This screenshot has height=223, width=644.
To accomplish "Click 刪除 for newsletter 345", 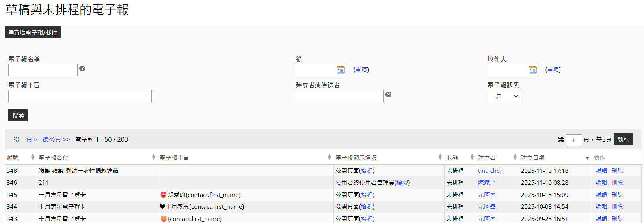I will point(617,195).
